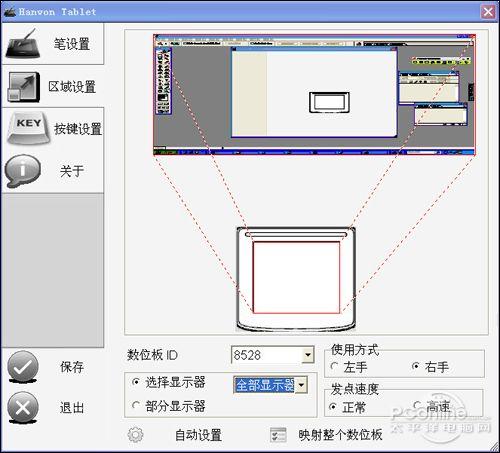Switch to the 笔设置 tab label
Viewport: 500px width, 453px height.
[72, 44]
